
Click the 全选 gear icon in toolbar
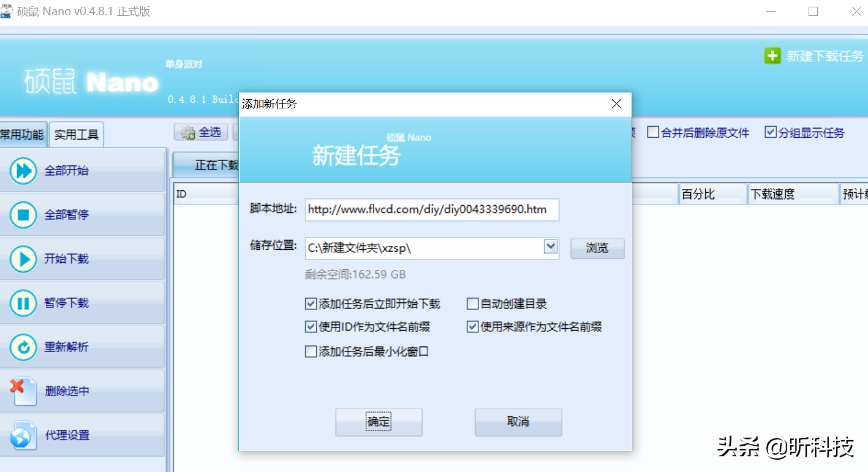(x=189, y=132)
